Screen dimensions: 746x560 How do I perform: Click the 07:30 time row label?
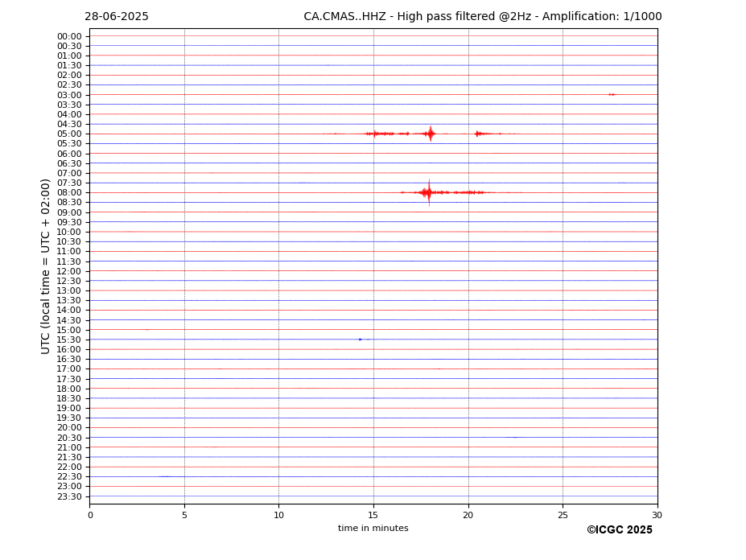click(69, 183)
